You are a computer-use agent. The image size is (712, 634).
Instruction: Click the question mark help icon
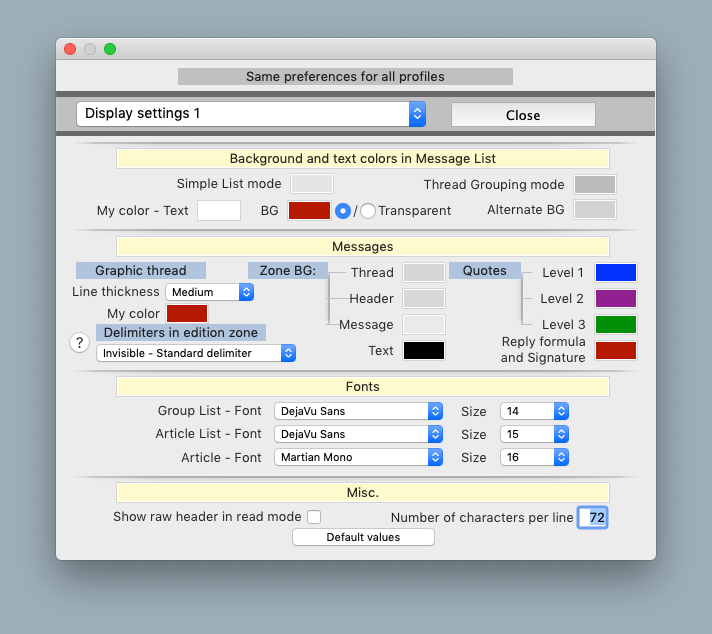(x=79, y=343)
